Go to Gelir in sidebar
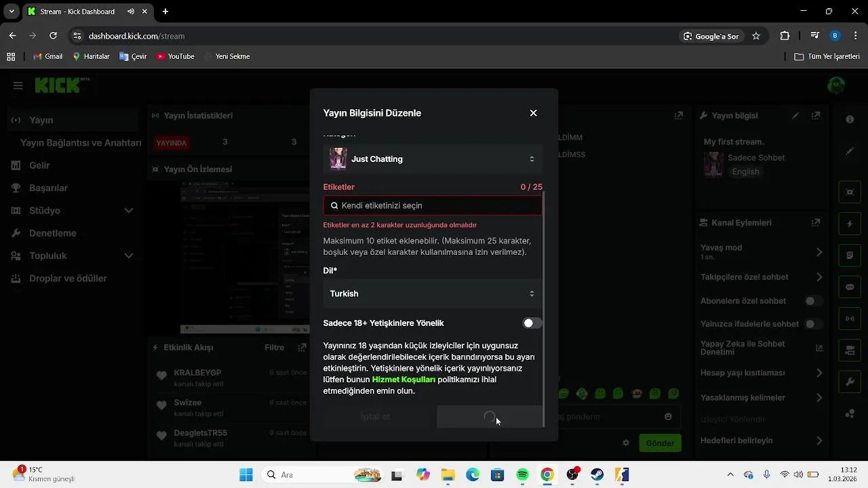Image resolution: width=868 pixels, height=488 pixels. [39, 165]
